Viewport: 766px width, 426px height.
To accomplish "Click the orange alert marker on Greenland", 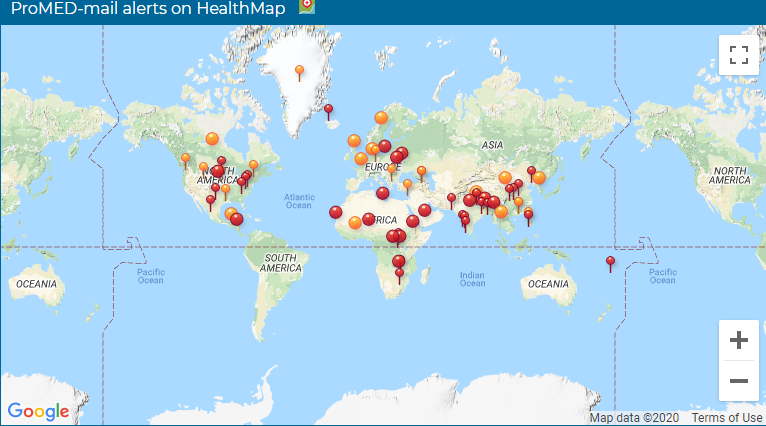I will tap(299, 71).
